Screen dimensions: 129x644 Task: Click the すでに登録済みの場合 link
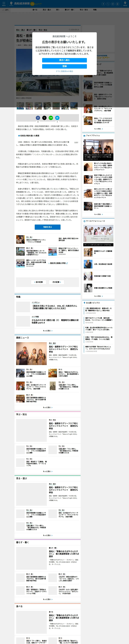(x=64, y=71)
